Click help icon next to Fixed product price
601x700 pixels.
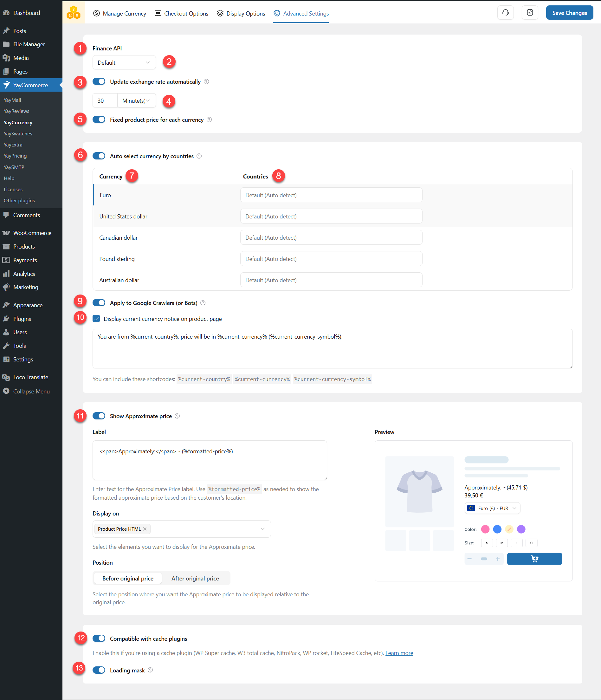point(209,120)
